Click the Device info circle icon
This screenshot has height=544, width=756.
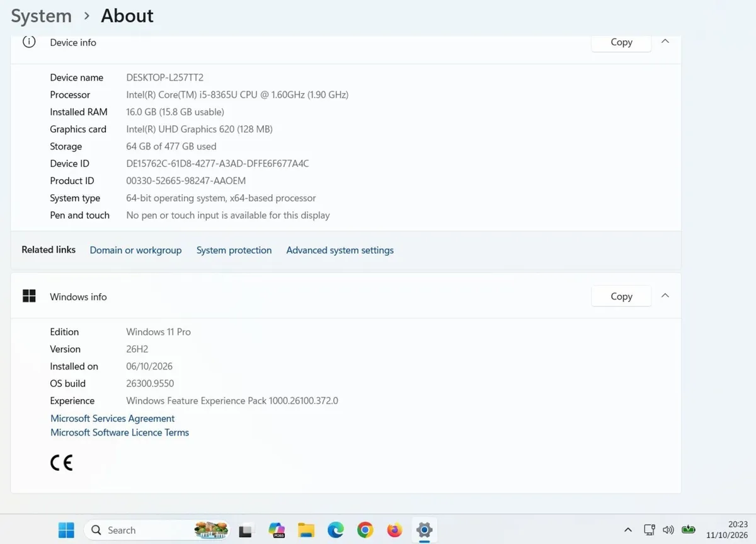(29, 42)
